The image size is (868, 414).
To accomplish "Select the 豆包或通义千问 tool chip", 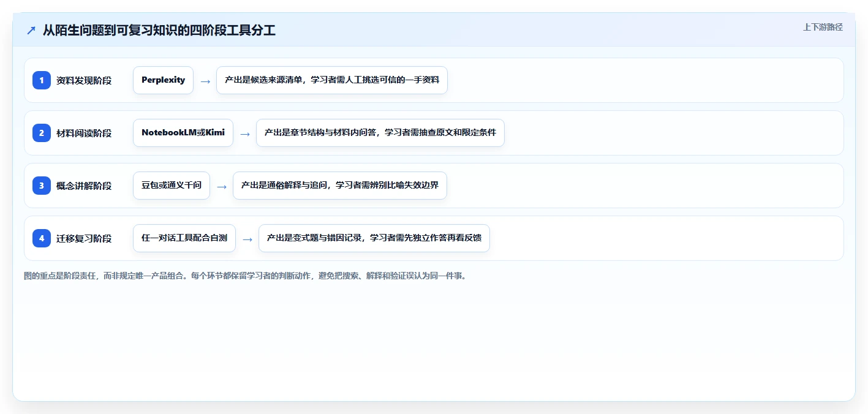I will pyautogui.click(x=172, y=186).
